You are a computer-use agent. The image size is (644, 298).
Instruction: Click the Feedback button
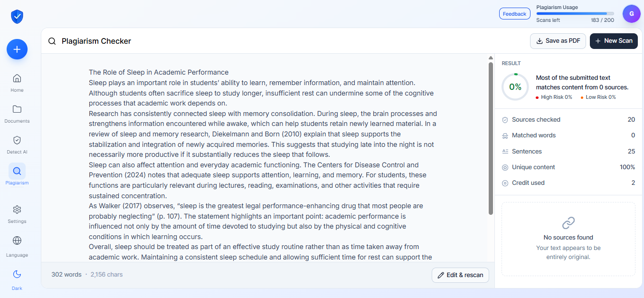point(514,14)
